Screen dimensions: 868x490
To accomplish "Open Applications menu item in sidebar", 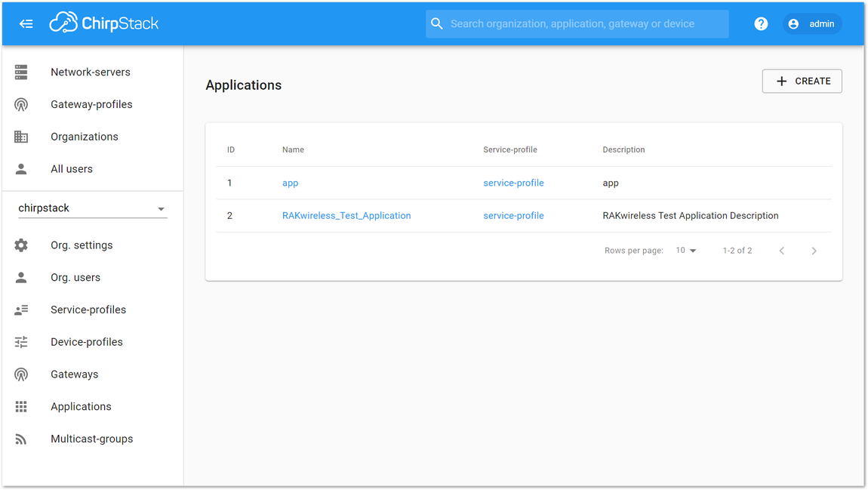I will (92, 407).
